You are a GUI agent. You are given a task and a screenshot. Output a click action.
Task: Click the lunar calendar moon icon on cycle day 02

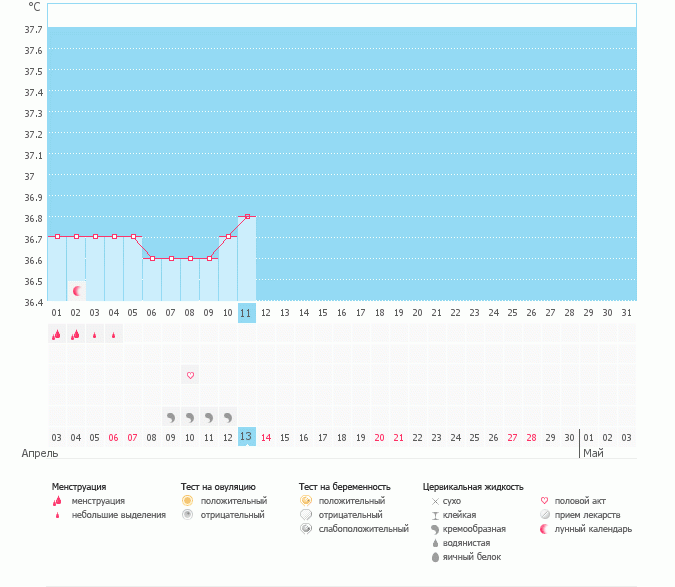(76, 290)
